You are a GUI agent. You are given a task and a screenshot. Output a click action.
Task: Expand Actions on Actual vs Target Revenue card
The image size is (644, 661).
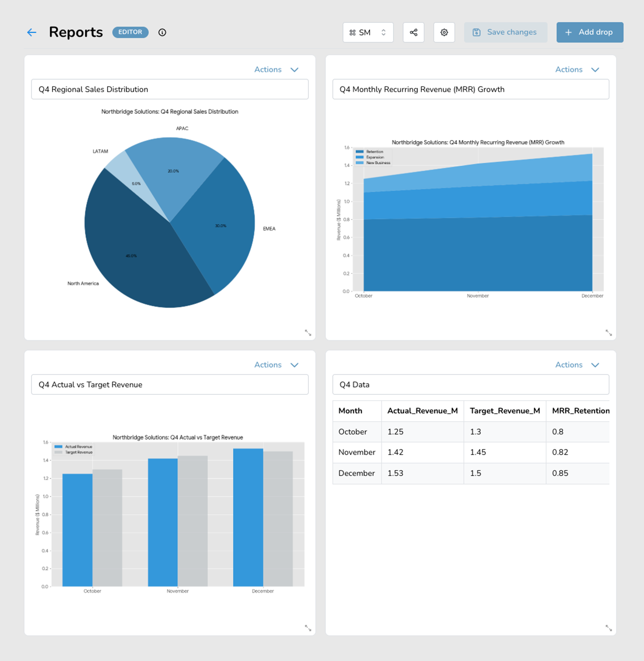(x=276, y=365)
